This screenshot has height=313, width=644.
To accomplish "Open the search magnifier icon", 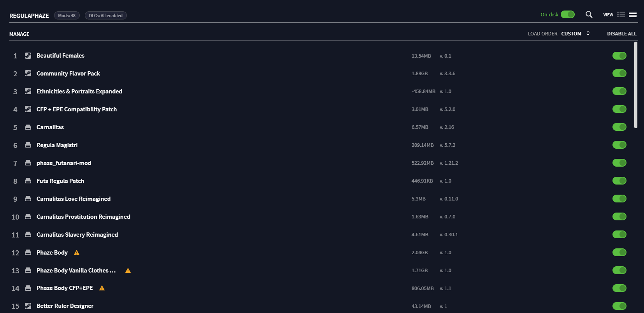I will [x=589, y=14].
